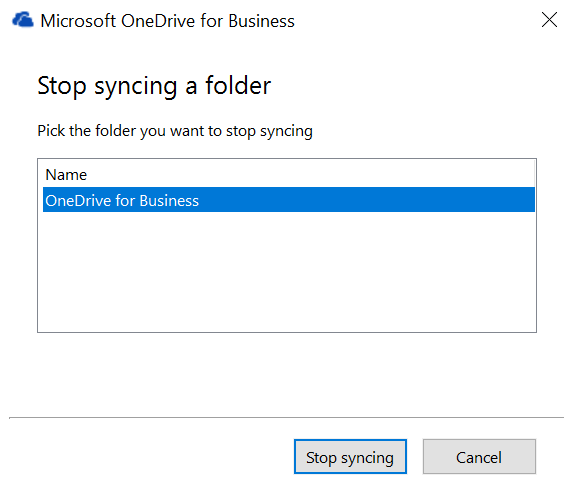
Task: Click the Stop syncing a folder heading
Action: (154, 86)
